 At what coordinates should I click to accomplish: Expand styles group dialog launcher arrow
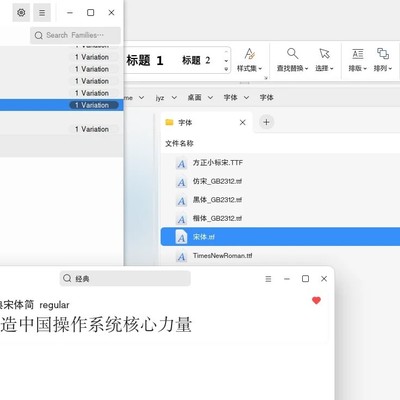(x=266, y=78)
